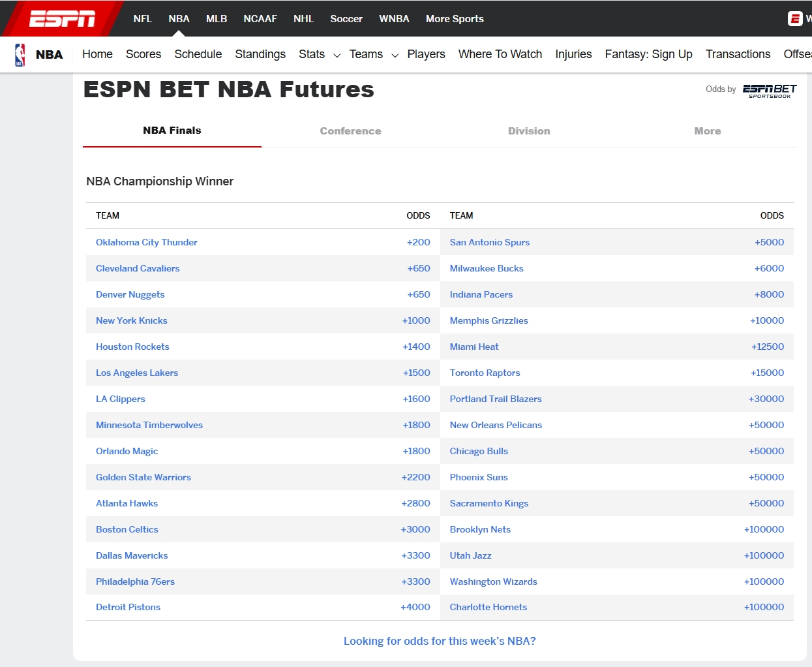
Task: Open Fantasy: Sign Up link
Action: click(648, 54)
